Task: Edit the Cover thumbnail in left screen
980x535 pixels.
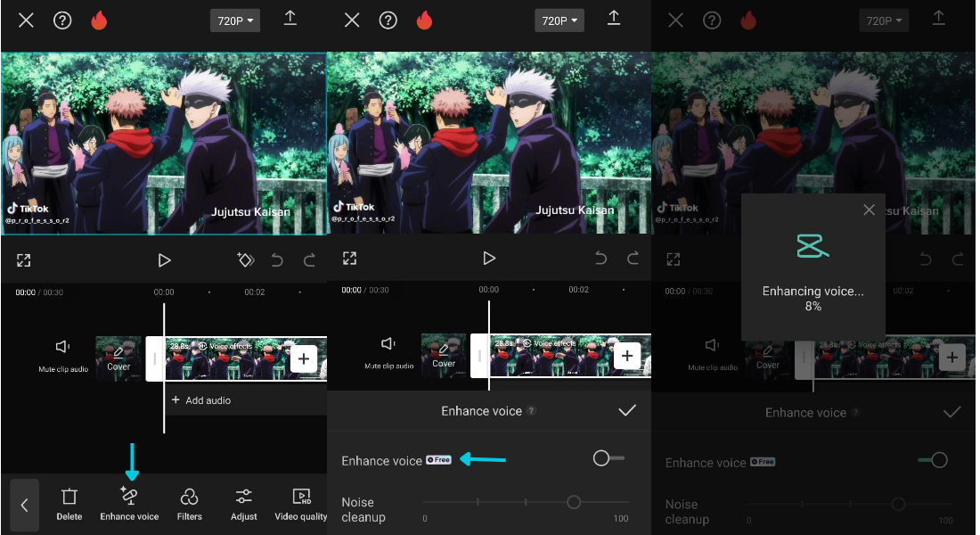Action: click(x=118, y=358)
